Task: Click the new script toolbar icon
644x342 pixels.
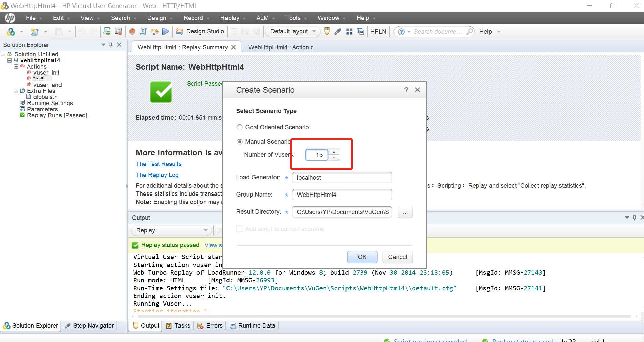Action: [x=34, y=31]
